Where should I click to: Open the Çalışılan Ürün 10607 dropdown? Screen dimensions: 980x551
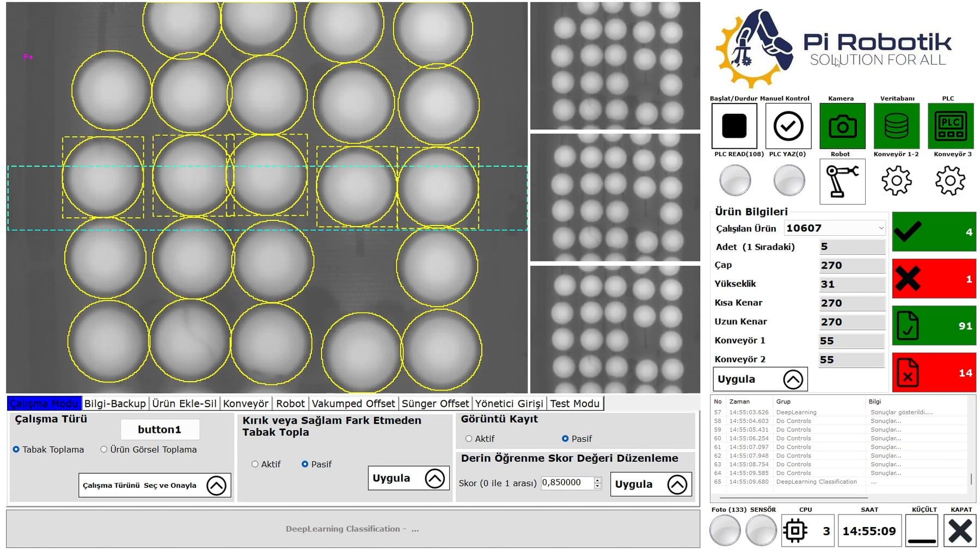[x=835, y=228]
